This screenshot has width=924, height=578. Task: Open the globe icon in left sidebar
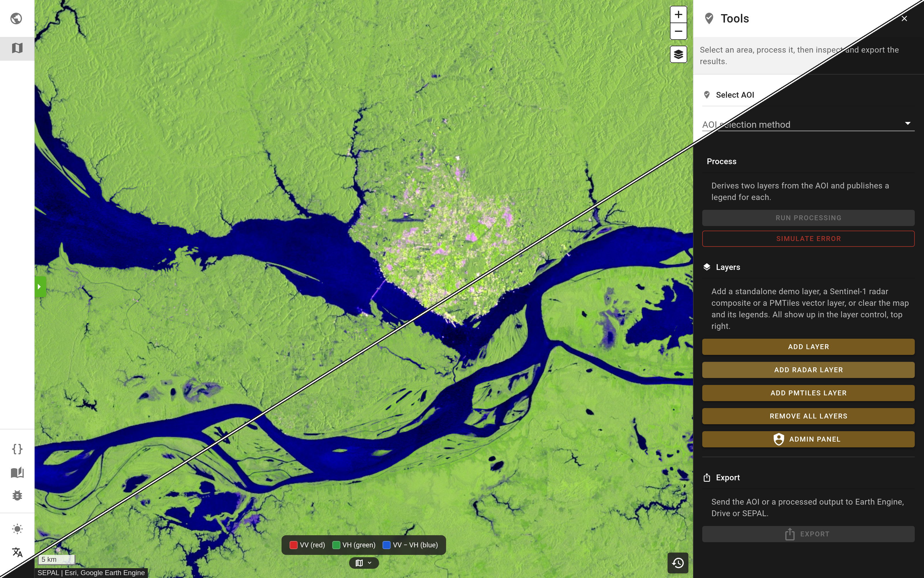(x=16, y=18)
